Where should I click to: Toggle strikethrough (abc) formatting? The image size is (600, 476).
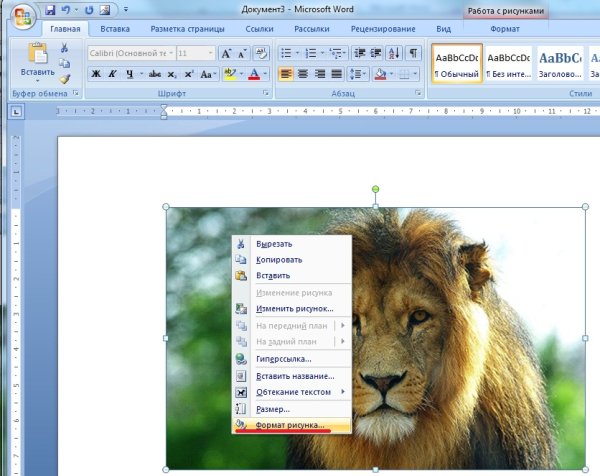click(x=158, y=74)
